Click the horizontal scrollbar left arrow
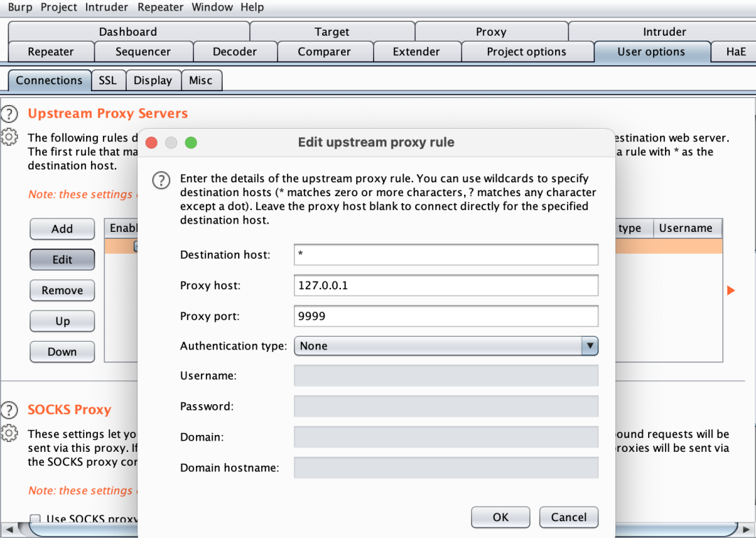This screenshot has height=538, width=756. click(10, 529)
